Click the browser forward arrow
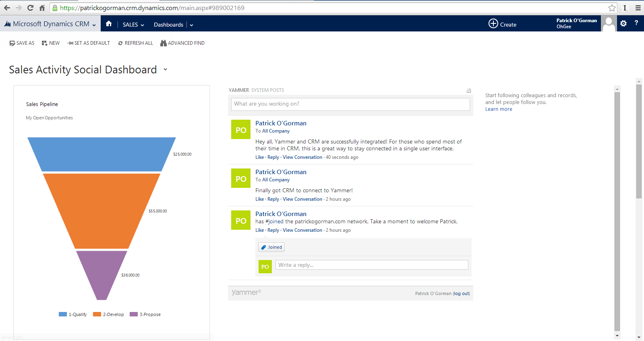Viewport: 644px width, 341px height. (19, 8)
